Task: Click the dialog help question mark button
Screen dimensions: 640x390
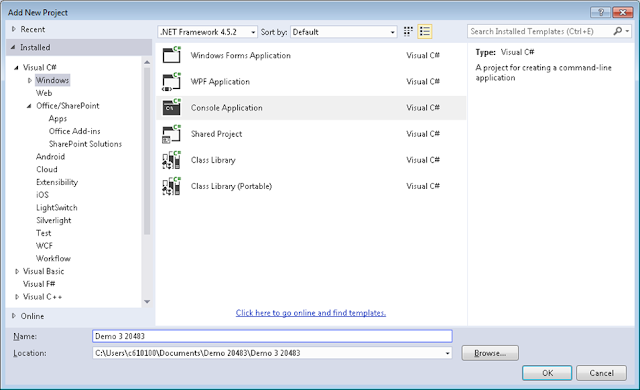Action: point(600,12)
